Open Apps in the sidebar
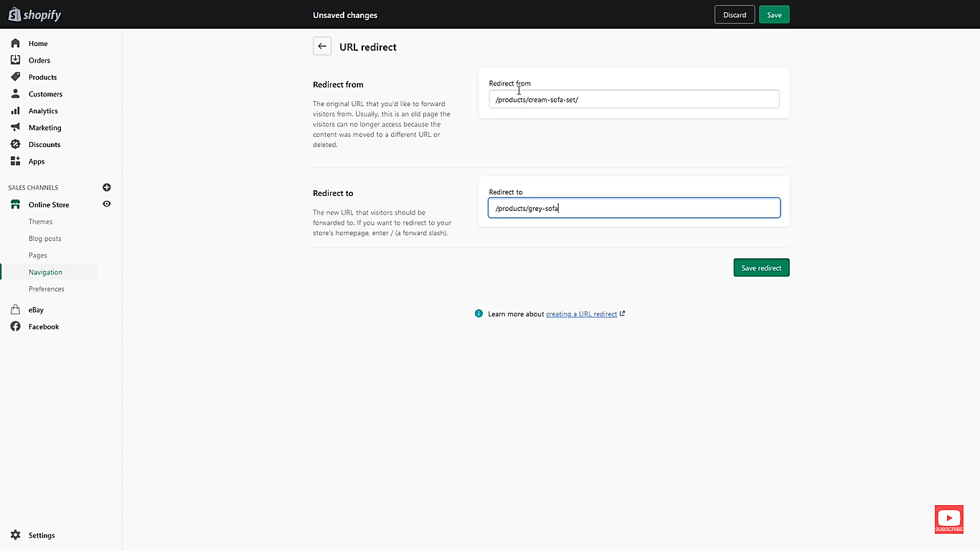Image resolution: width=980 pixels, height=551 pixels. [37, 161]
